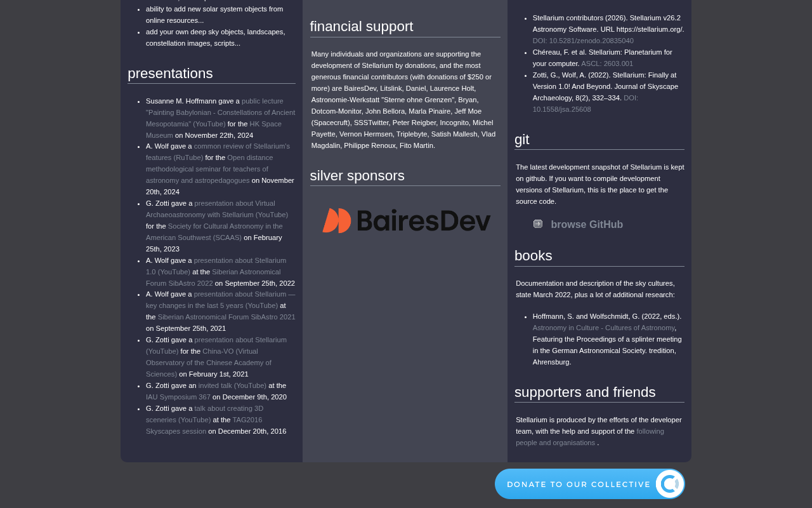Open common review of Stellarium's features RuTube link
Image resolution: width=812 pixels, height=508 pixels.
point(218,152)
